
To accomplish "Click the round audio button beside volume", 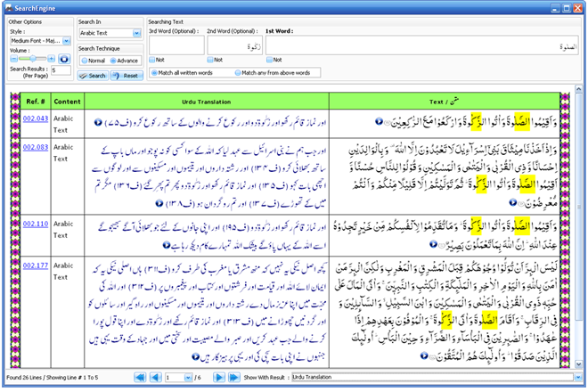I will pyautogui.click(x=64, y=59).
